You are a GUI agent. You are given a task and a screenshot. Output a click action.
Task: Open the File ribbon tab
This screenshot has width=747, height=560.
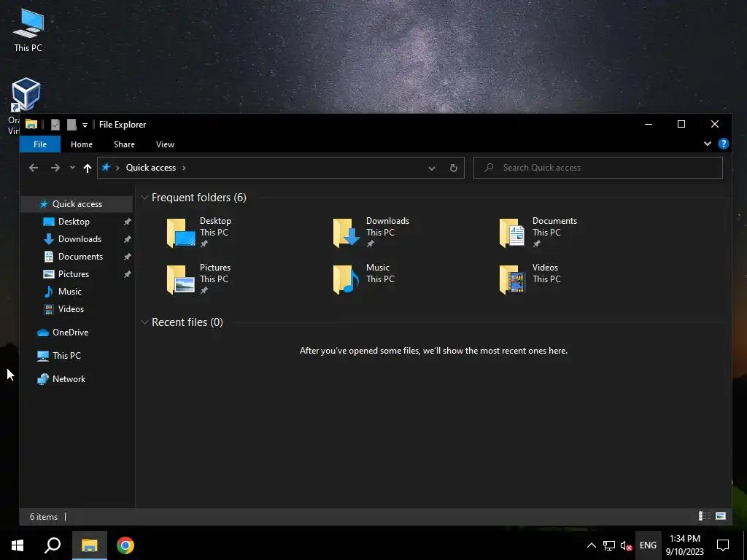click(40, 144)
